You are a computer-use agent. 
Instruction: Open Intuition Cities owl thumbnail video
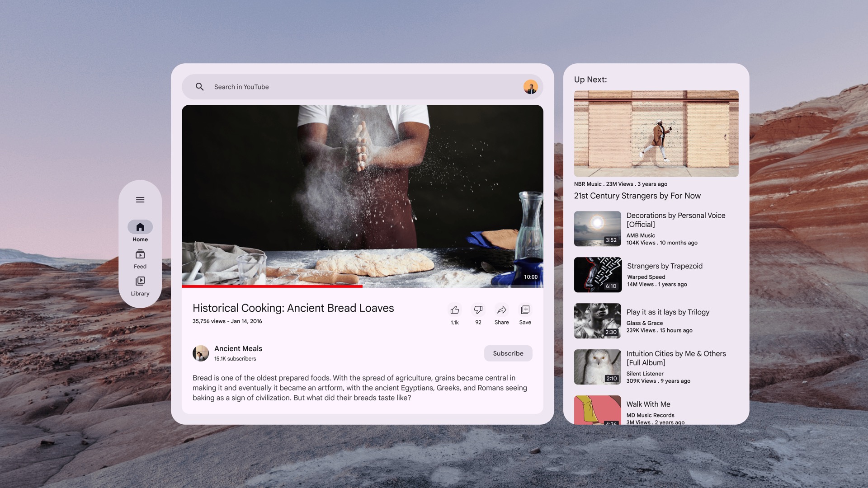coord(597,367)
